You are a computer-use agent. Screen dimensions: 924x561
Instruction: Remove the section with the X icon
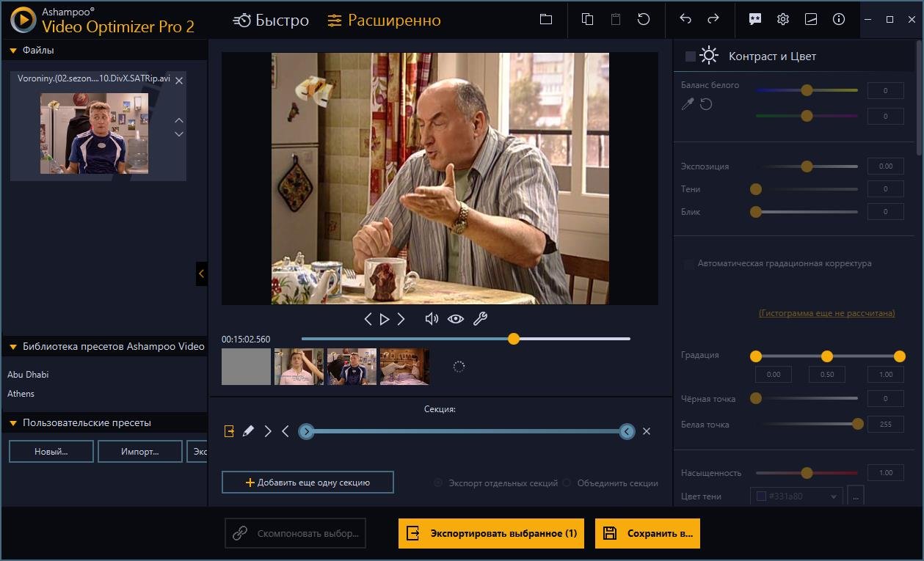point(647,431)
